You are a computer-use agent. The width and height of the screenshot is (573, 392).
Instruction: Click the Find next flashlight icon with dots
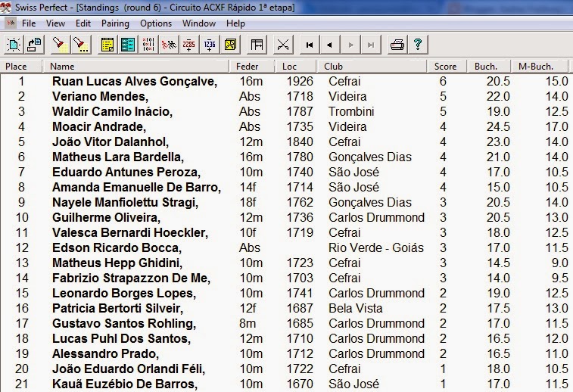pyautogui.click(x=81, y=45)
